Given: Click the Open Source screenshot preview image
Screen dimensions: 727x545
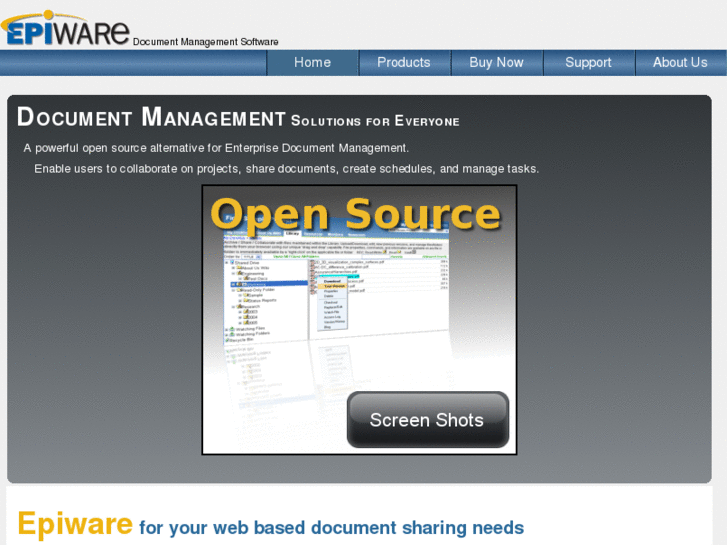Looking at the screenshot, I should [359, 320].
